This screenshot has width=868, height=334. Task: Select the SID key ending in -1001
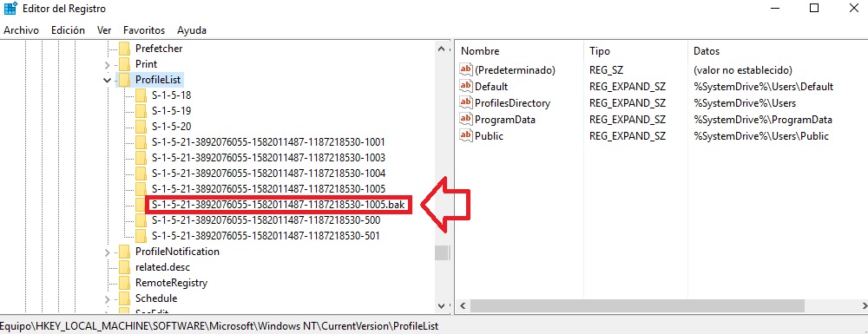click(x=268, y=142)
